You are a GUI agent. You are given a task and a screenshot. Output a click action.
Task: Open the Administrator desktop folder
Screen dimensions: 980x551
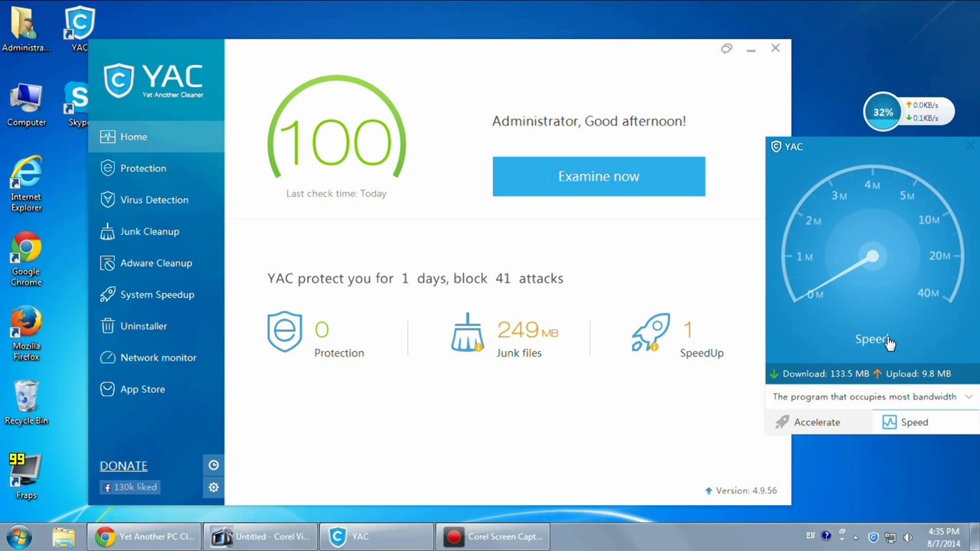[x=26, y=30]
